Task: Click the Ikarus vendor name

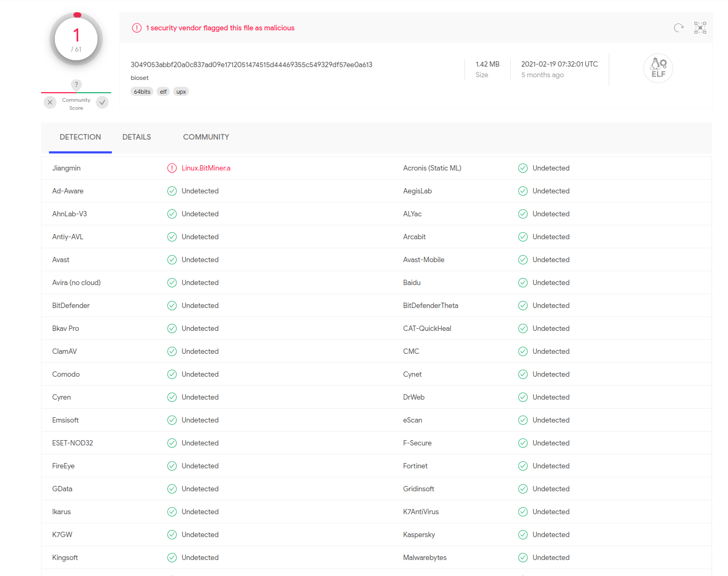Action: pyautogui.click(x=62, y=512)
